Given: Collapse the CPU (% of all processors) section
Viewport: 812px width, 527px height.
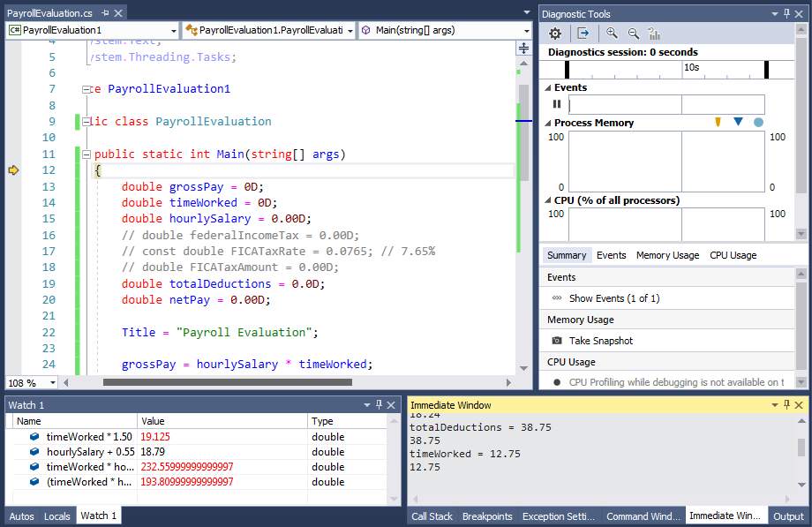Looking at the screenshot, I should [548, 200].
